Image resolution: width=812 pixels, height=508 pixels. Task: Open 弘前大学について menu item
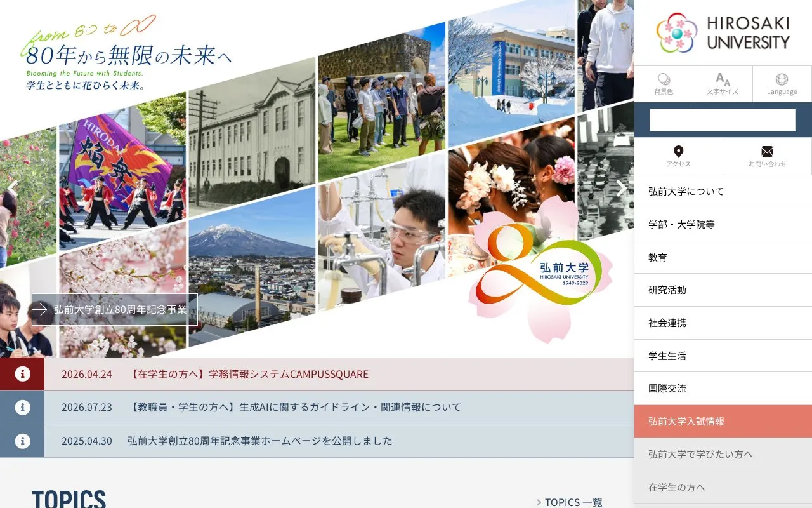tap(723, 191)
